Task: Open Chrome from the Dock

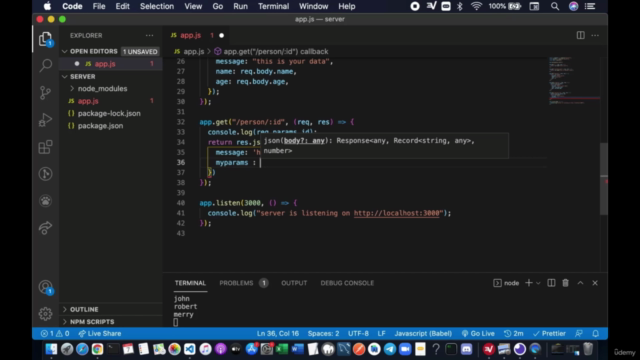Action: pos(97,349)
